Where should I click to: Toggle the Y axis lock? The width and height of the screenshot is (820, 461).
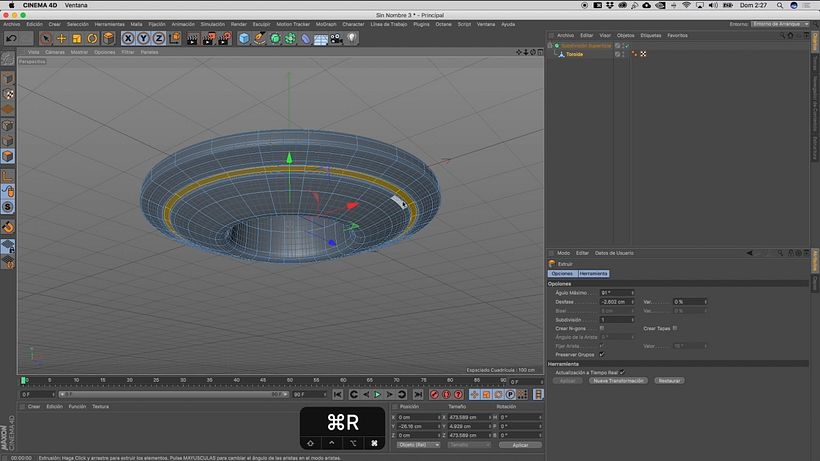(x=143, y=38)
